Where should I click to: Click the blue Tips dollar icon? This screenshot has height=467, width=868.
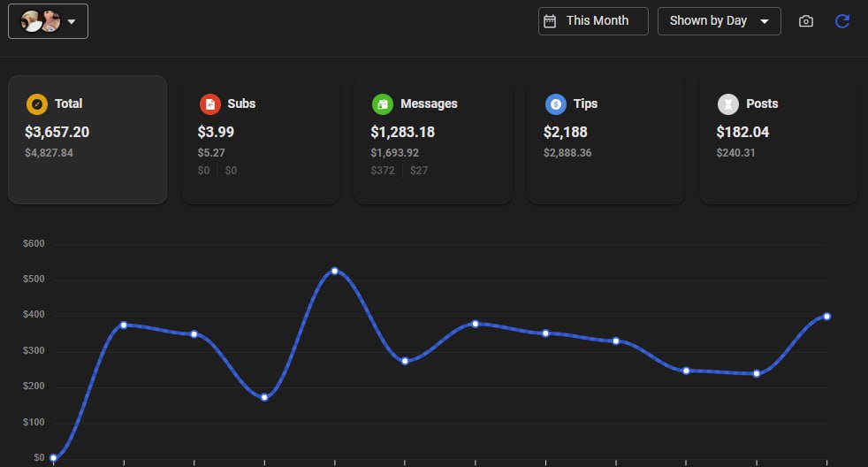click(x=555, y=103)
